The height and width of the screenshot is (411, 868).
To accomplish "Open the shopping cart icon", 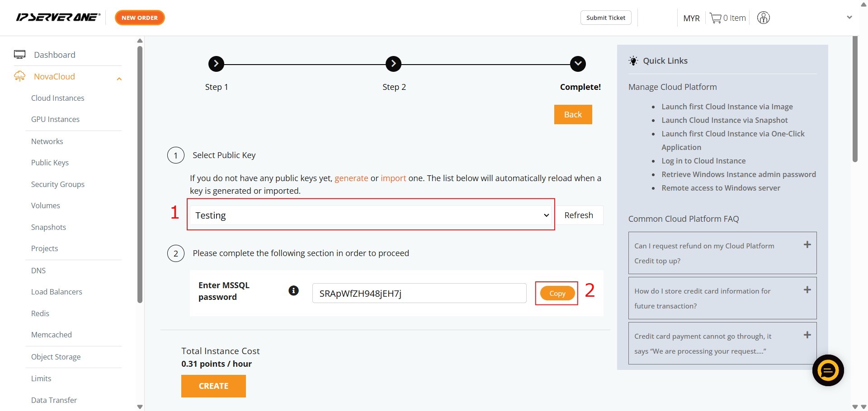I will [715, 18].
